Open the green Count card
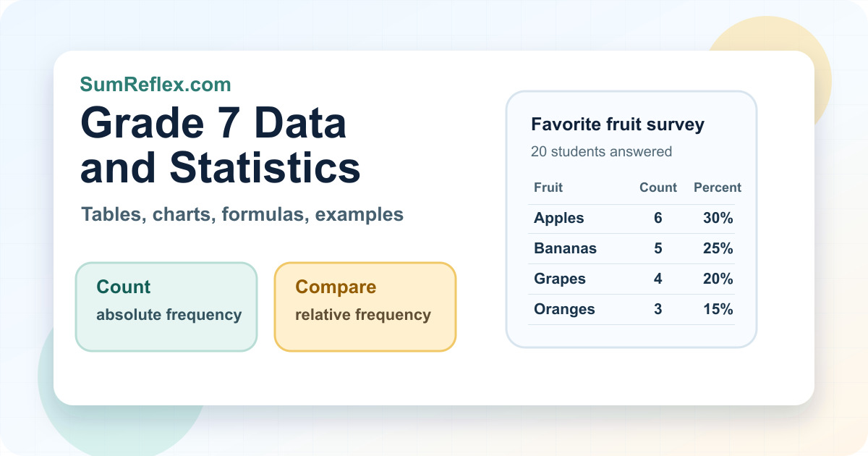868x456 pixels. (166, 307)
